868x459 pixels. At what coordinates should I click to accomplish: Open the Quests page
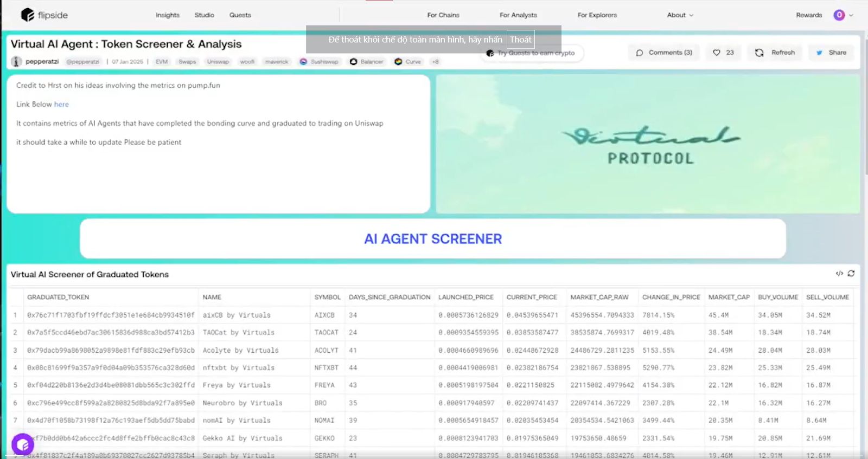pyautogui.click(x=240, y=15)
